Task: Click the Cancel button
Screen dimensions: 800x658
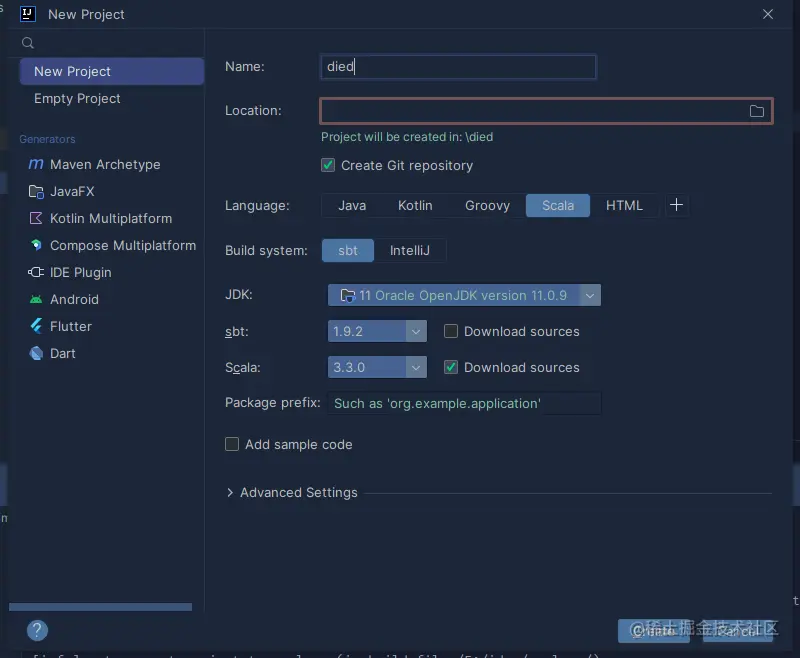Action: 738,631
